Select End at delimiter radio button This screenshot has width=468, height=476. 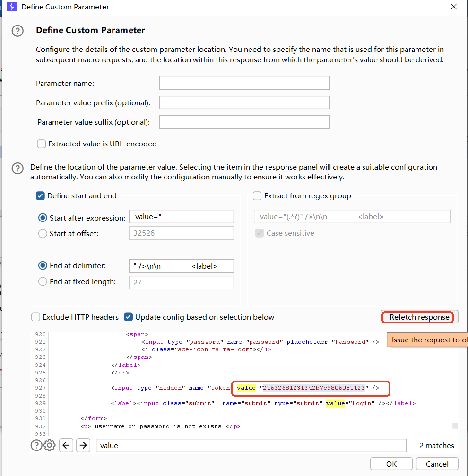tap(43, 265)
